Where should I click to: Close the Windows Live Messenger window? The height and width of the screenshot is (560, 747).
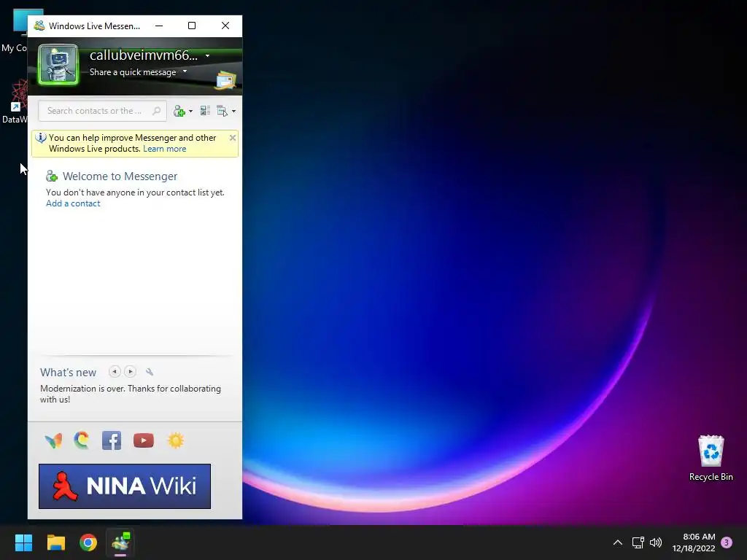[225, 26]
